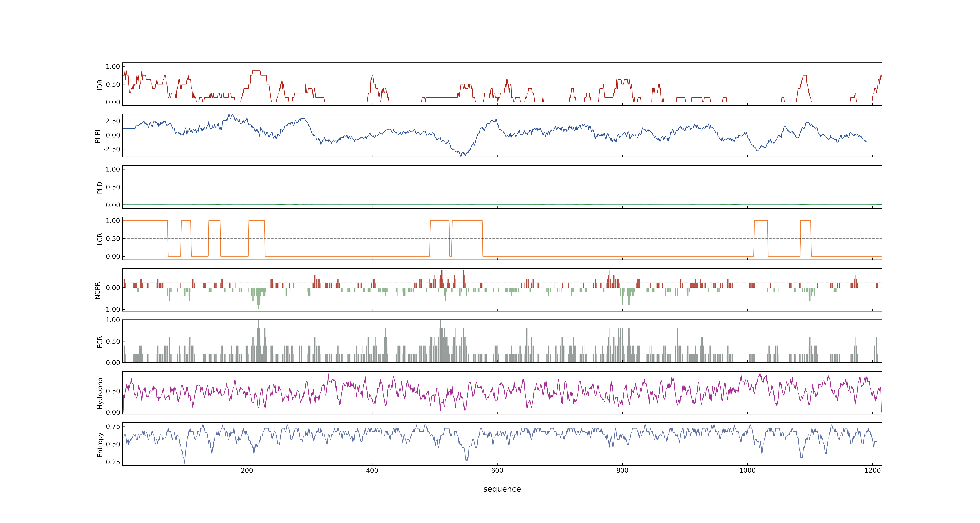Viewport: 980px width, 523px height.
Task: Click the 0.50 tick of PLD panel
Action: tap(113, 187)
